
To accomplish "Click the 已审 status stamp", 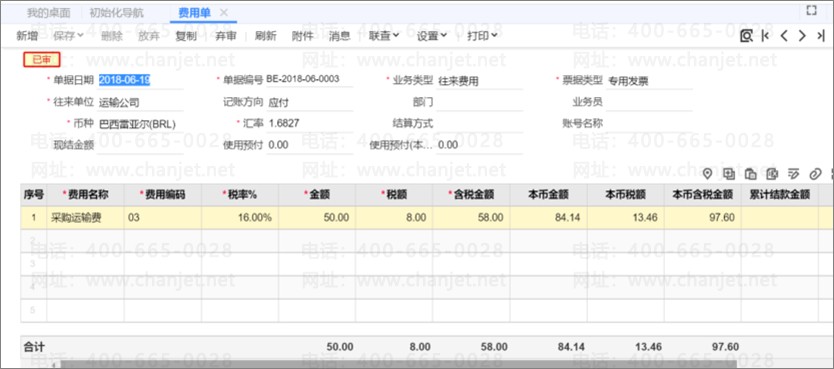I will [x=41, y=60].
